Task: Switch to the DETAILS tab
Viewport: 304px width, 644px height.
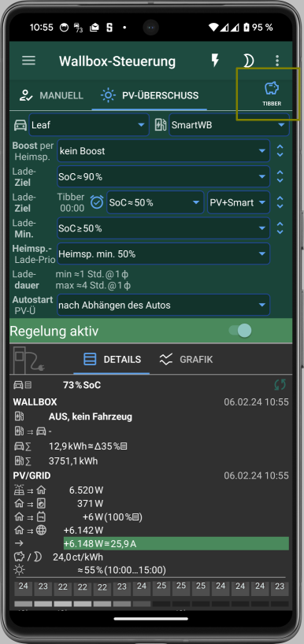Action: 112,360
